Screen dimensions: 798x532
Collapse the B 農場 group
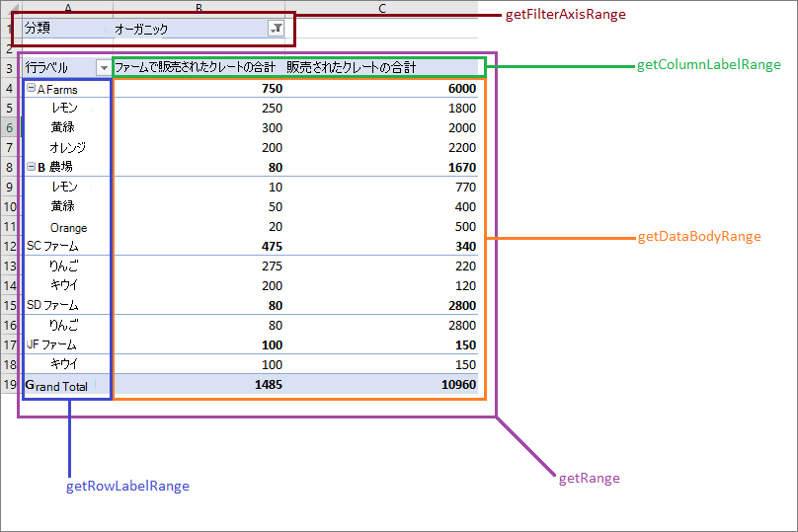pos(31,167)
